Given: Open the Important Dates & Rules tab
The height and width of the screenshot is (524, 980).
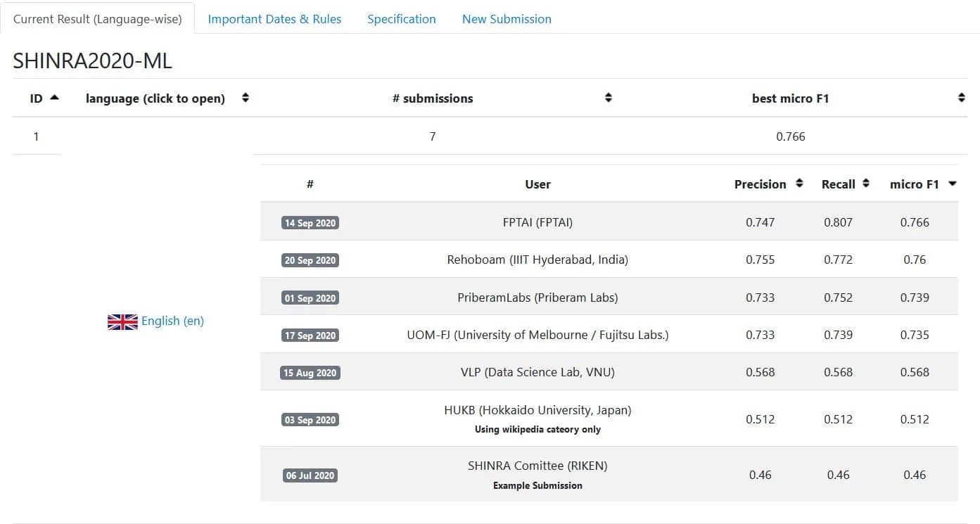Looking at the screenshot, I should [274, 19].
